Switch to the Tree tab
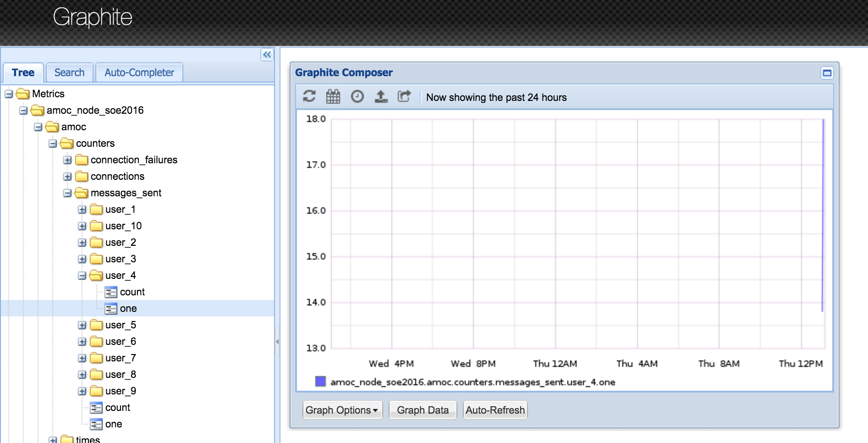 click(x=23, y=72)
